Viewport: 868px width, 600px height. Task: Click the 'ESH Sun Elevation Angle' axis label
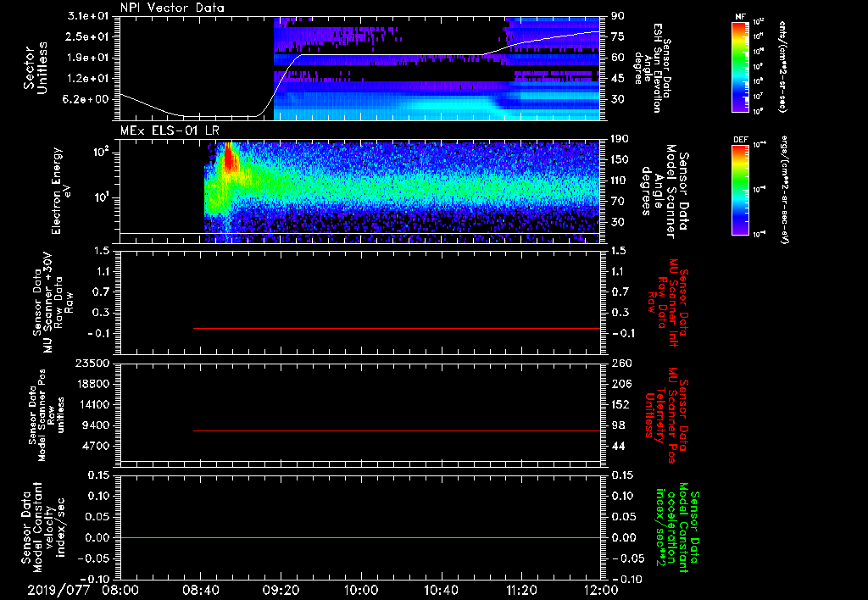click(653, 68)
